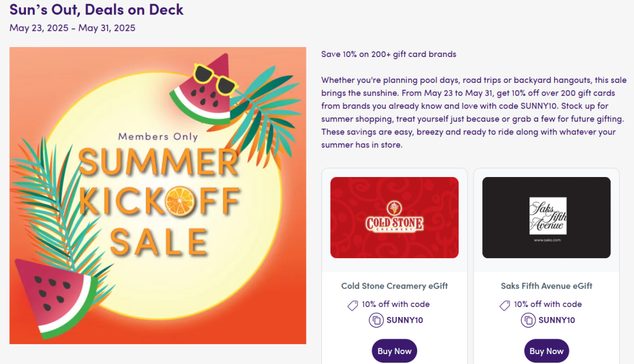Click the Cold Stone Creamery logo on red card
This screenshot has height=364, width=634.
click(394, 217)
